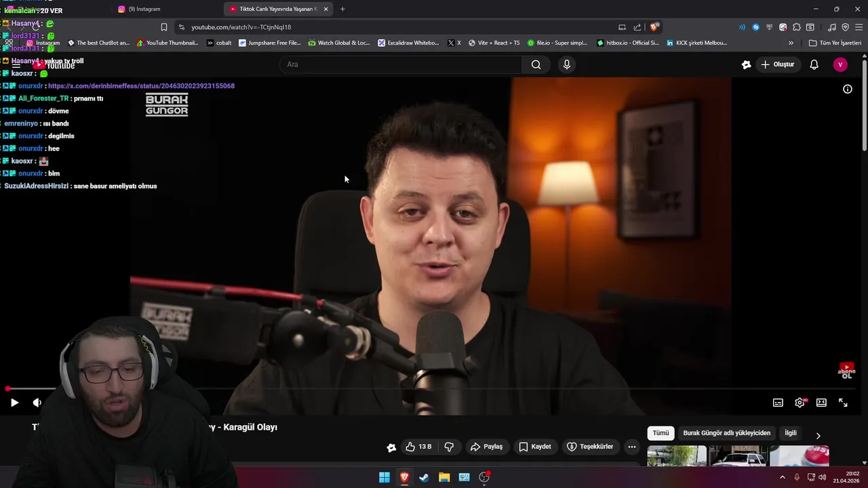Open the Excalidraw Whiteboard bookmark
Viewport: 868px width, 488px height.
click(x=409, y=43)
